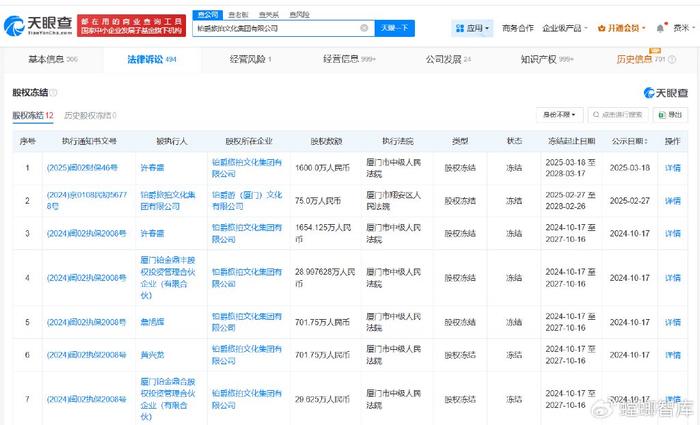This screenshot has width=700, height=425.
Task: Open 详情 for row 2
Action: click(x=673, y=201)
